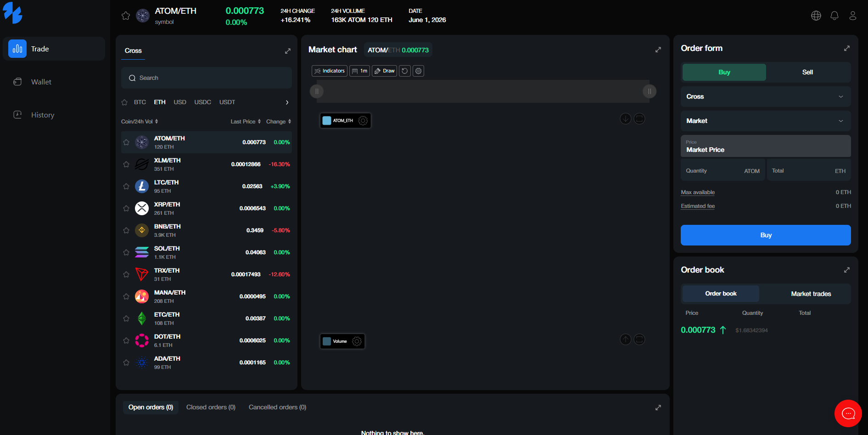The image size is (868, 435).
Task: Open the Wallet section in sidebar
Action: tap(54, 82)
